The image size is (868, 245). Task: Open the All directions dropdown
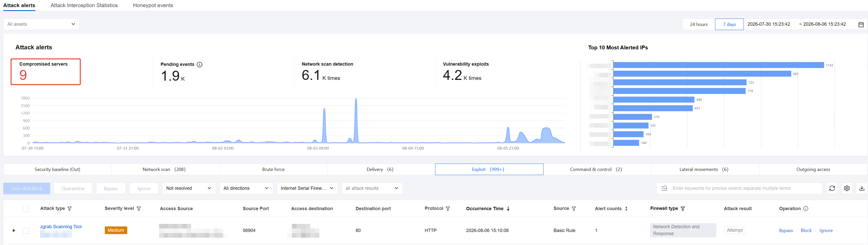[246, 188]
